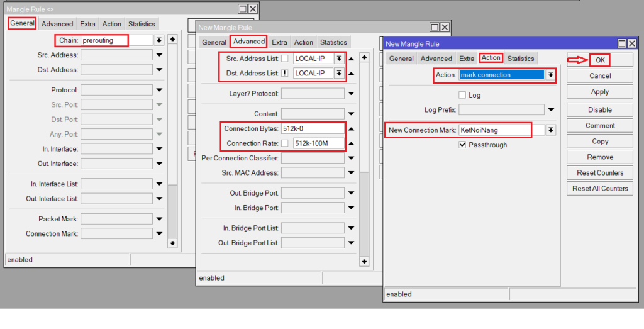Expand the Connection Mark arrow in General

click(159, 234)
